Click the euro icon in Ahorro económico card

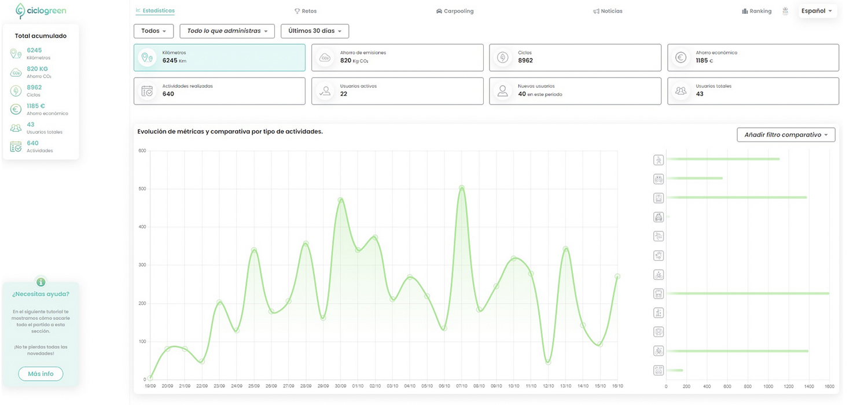(681, 57)
